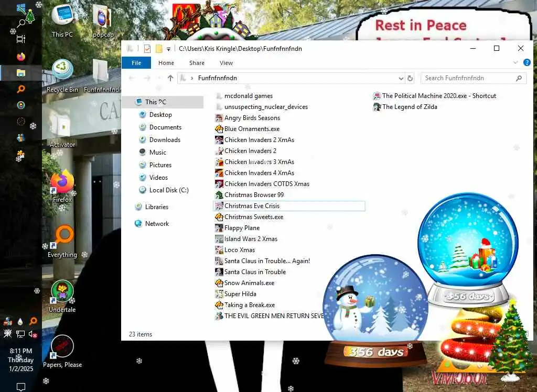Click Properties quick access toolbar icon
537x392 pixels.
pyautogui.click(x=147, y=49)
